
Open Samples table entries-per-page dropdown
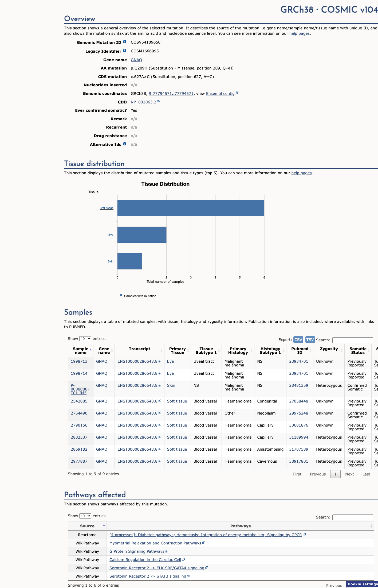[85, 339]
